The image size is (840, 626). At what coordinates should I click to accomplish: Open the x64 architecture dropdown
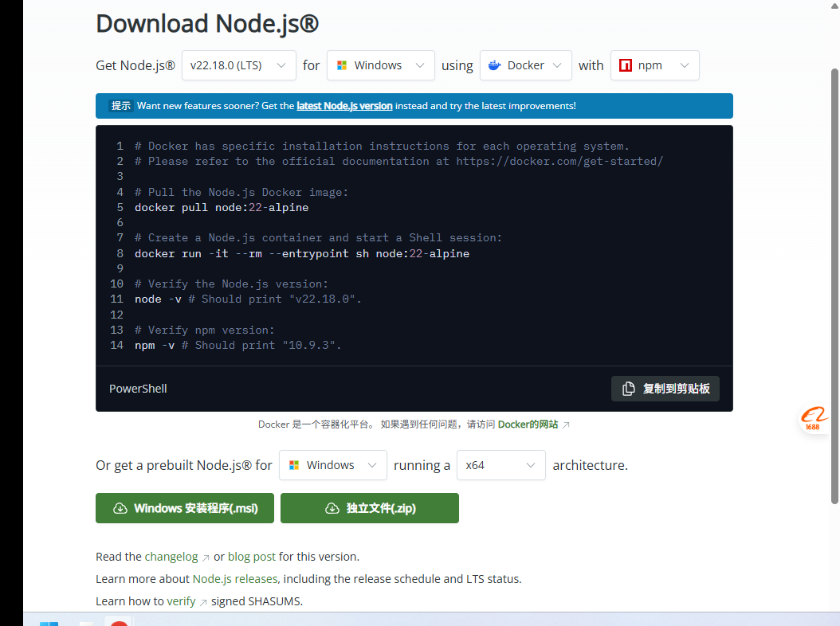pos(501,465)
